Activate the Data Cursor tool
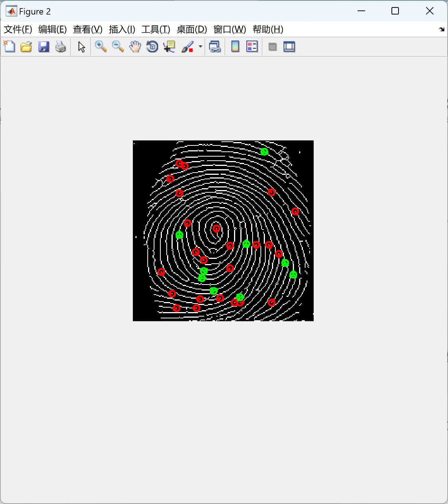448x504 pixels. click(x=169, y=47)
